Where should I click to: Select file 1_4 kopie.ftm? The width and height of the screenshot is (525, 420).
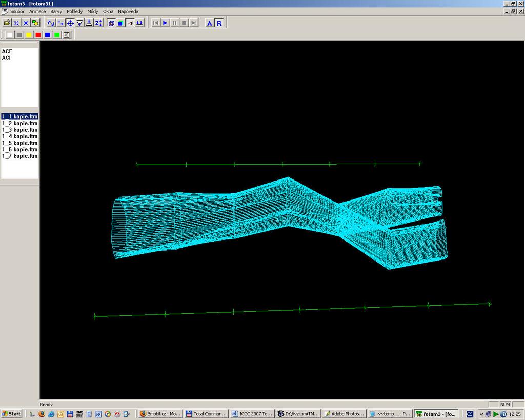pos(20,136)
